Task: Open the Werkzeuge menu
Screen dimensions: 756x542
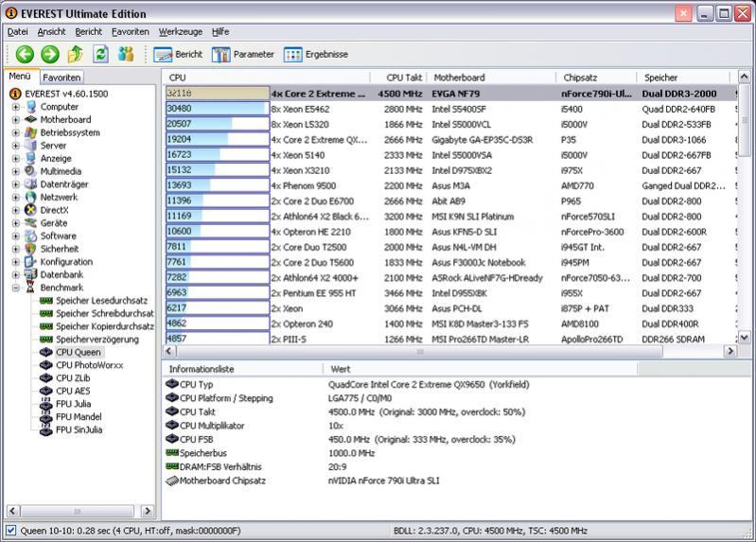Action: (181, 32)
